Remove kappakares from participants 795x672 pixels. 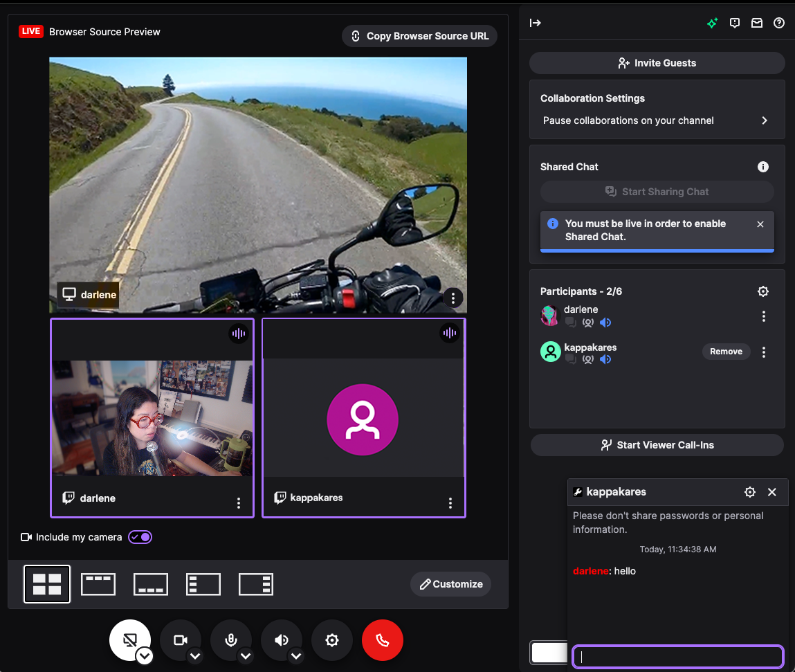[726, 352]
